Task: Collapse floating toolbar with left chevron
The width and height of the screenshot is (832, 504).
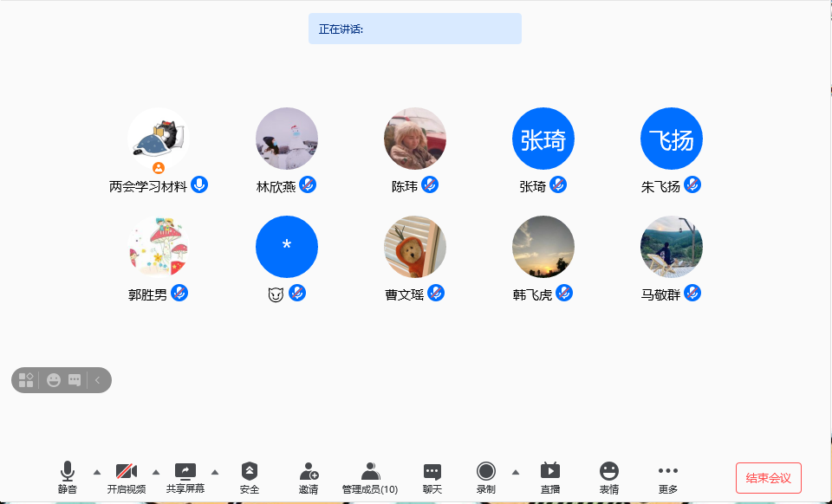Action: [98, 380]
